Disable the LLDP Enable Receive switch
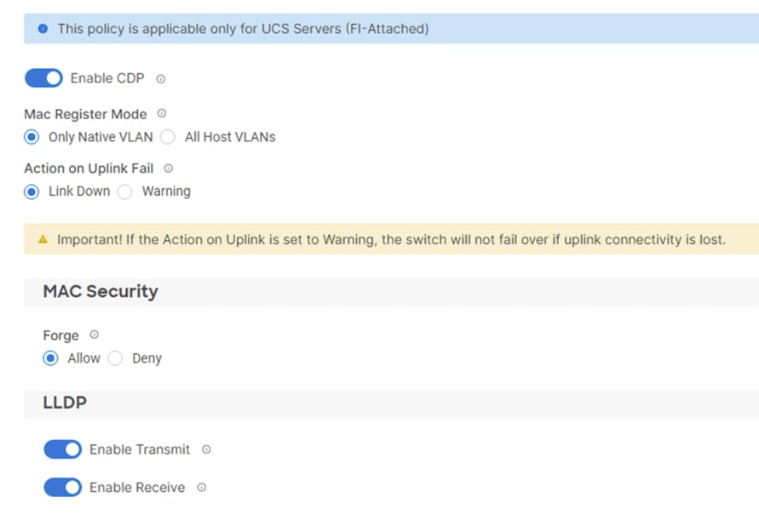The width and height of the screenshot is (759, 532). (x=62, y=488)
